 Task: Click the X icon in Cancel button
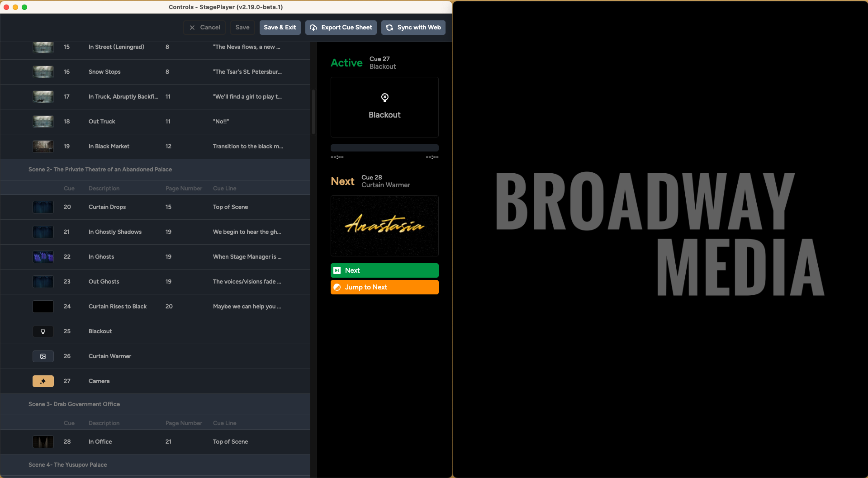pyautogui.click(x=192, y=28)
